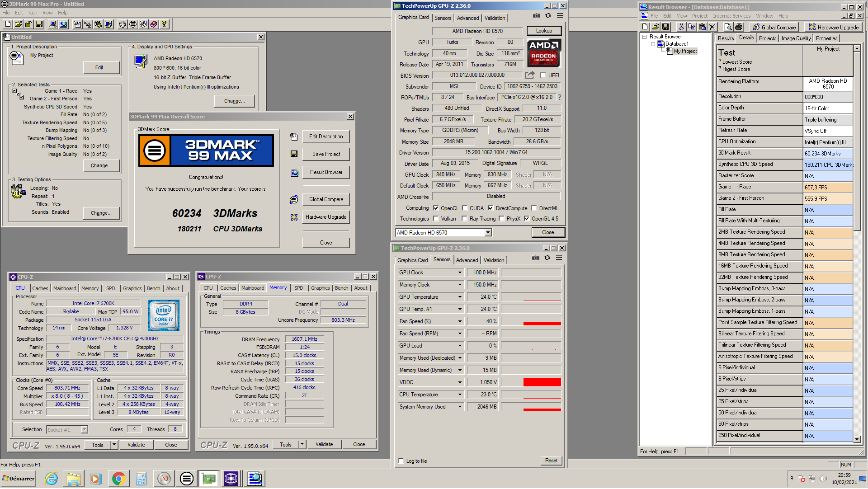Image resolution: width=868 pixels, height=489 pixels.
Task: Toggle the Ray Tracing checkbox in GPU-Z
Action: click(x=464, y=219)
